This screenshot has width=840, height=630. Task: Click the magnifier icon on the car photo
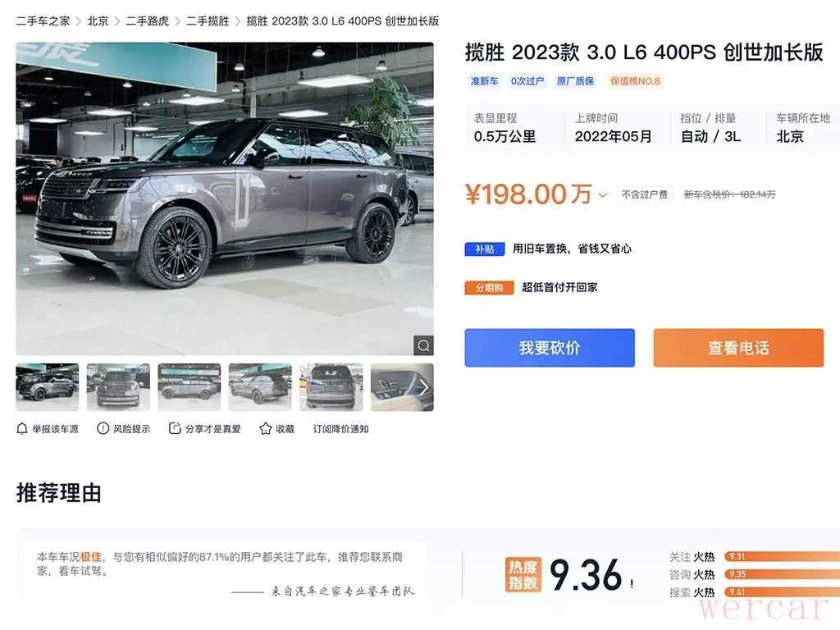click(x=423, y=345)
